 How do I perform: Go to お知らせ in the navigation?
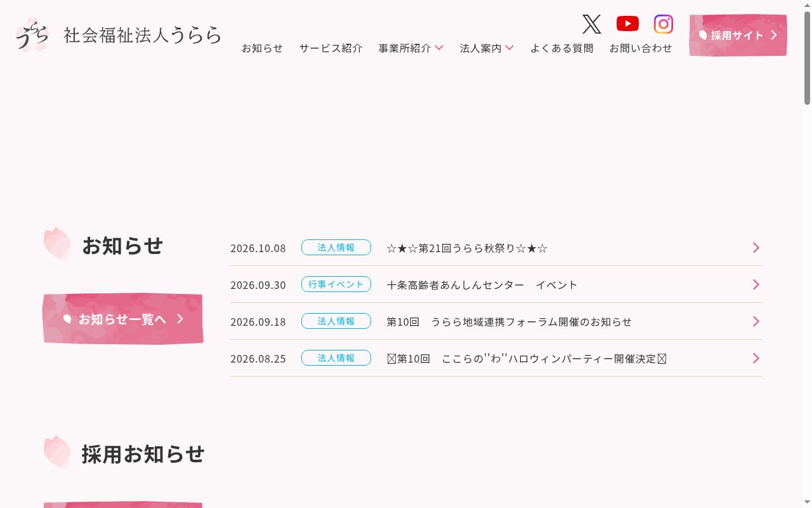tap(262, 48)
